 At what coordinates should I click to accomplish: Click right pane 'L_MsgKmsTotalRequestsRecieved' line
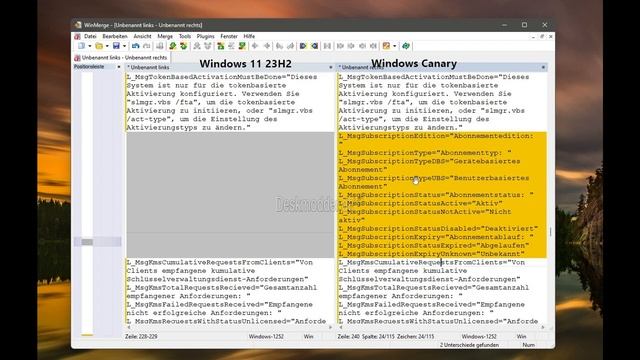click(433, 288)
